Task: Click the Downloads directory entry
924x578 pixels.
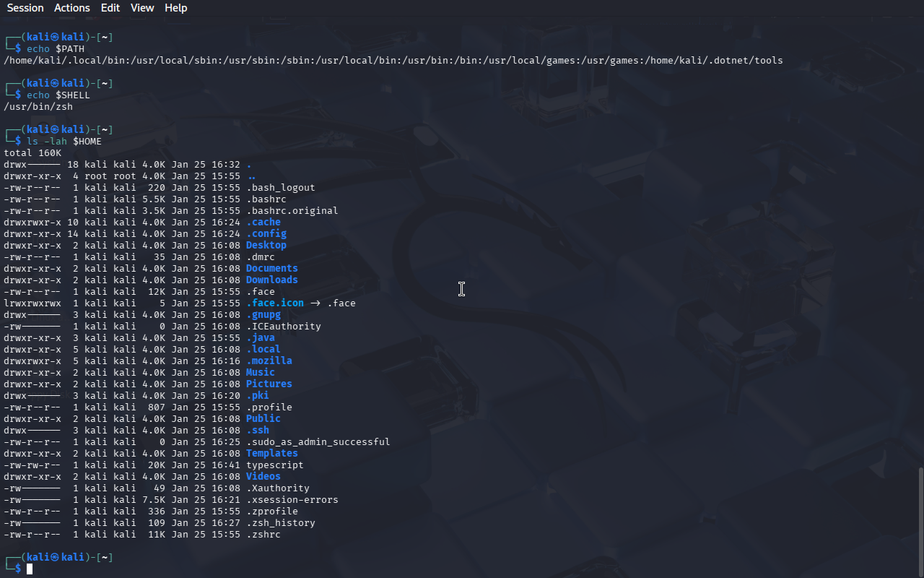Action: pyautogui.click(x=271, y=280)
